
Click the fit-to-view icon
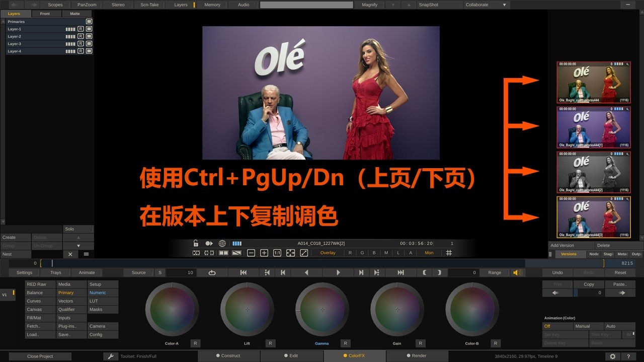pyautogui.click(x=290, y=253)
